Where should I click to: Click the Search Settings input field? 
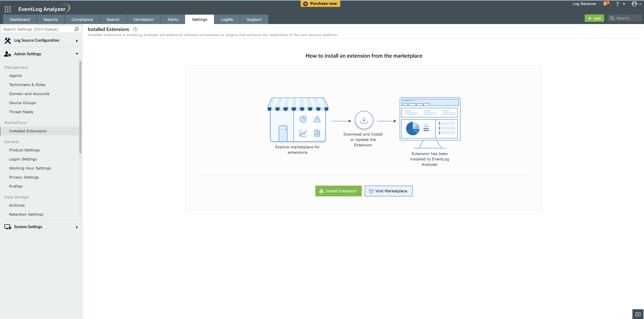(x=37, y=29)
